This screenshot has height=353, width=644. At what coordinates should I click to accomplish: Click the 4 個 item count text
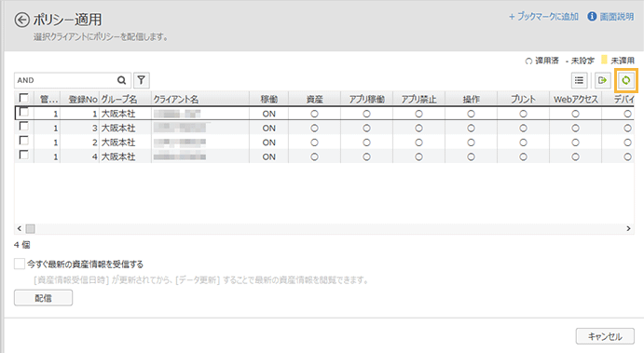tap(21, 245)
